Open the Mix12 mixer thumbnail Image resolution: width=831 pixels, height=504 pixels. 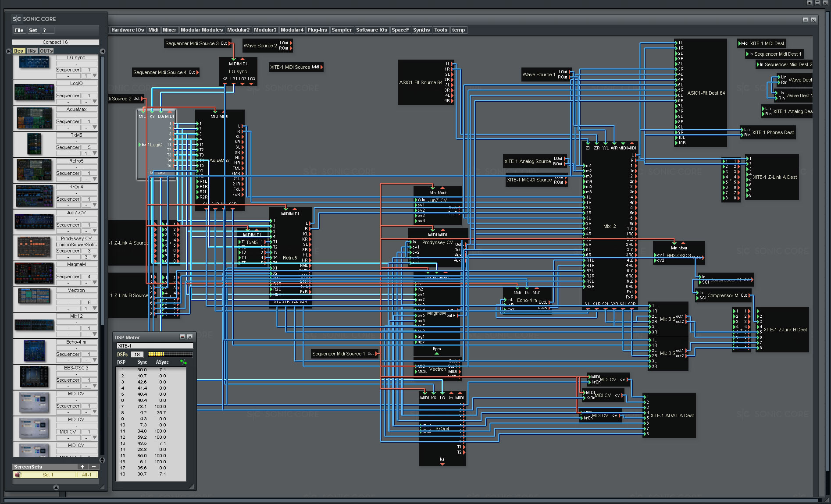(x=34, y=325)
